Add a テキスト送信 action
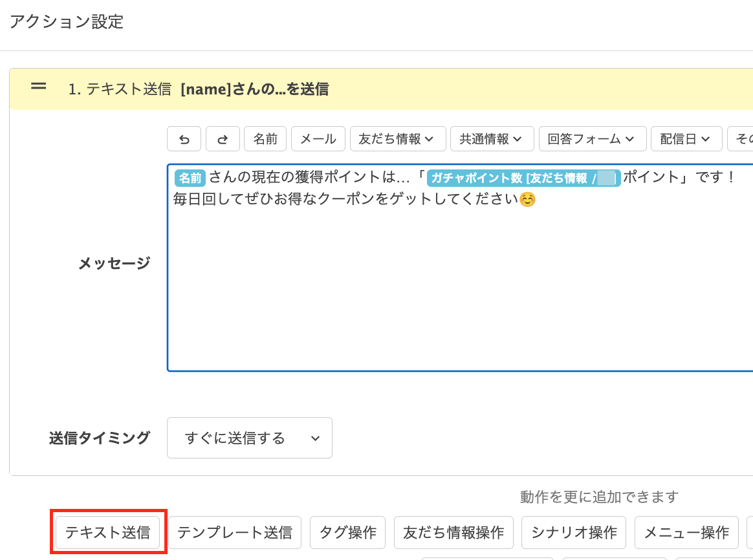This screenshot has height=560, width=753. (108, 532)
